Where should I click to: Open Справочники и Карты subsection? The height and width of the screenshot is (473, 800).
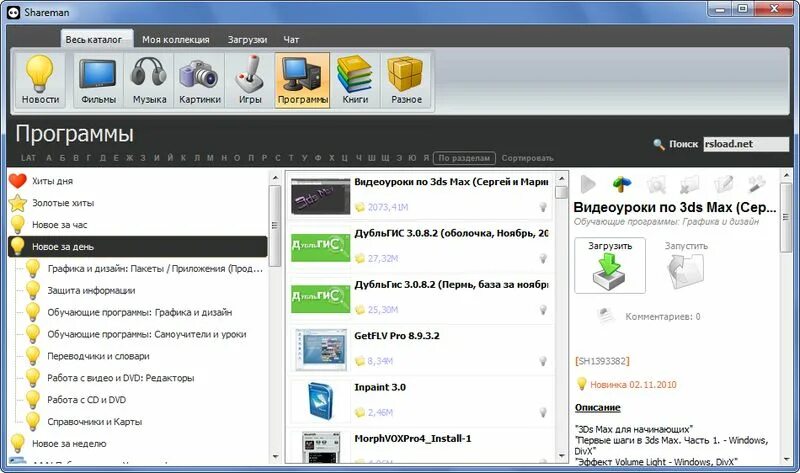(x=94, y=422)
